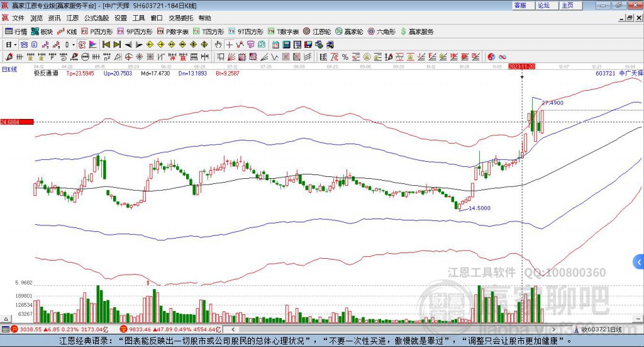
Task: Select the hand pan tool
Action: point(218,45)
